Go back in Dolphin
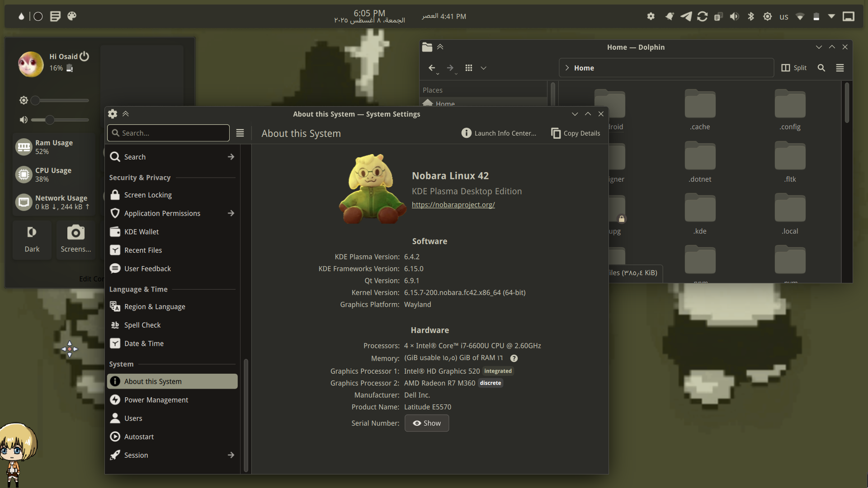The width and height of the screenshot is (868, 488). 432,68
